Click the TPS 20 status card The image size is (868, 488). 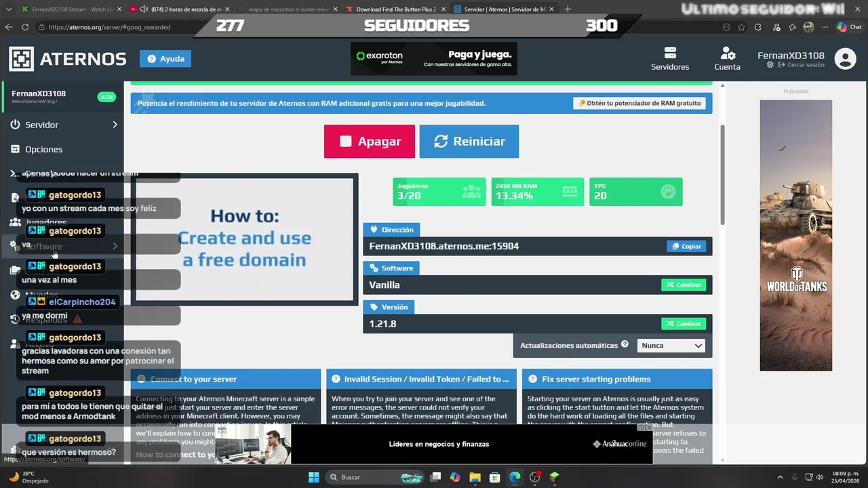coord(636,192)
